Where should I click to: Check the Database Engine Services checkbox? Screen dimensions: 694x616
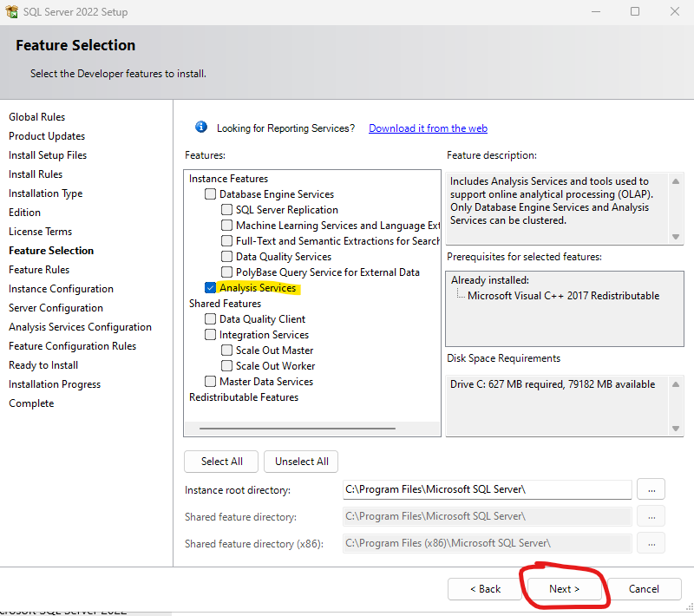tap(210, 193)
